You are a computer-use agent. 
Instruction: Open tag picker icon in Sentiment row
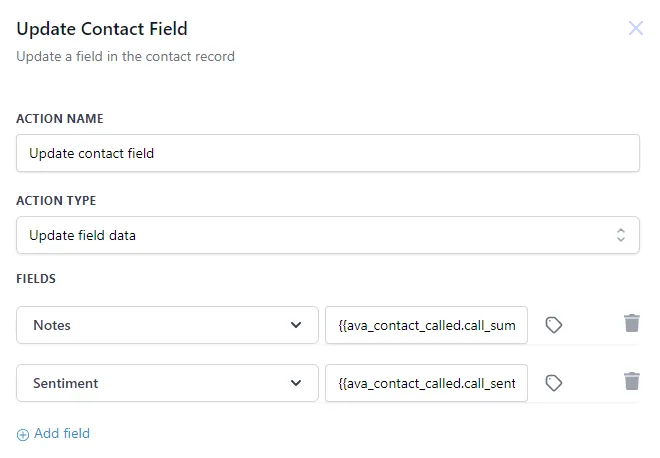pyautogui.click(x=554, y=383)
